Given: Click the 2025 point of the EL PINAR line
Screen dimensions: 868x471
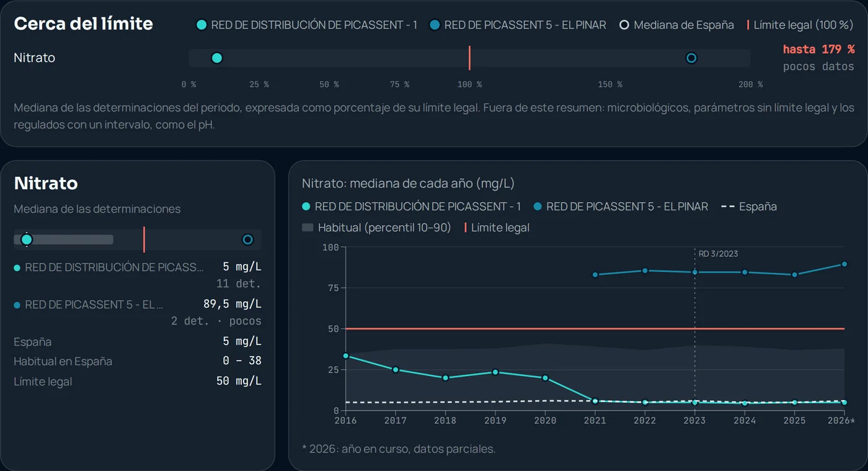Looking at the screenshot, I should (794, 275).
